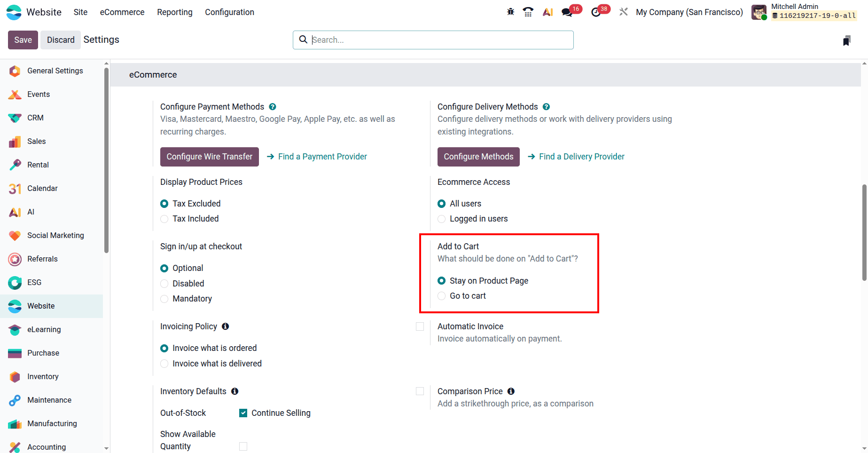The image size is (868, 453).
Task: Click the main page scrollbar thumb
Action: click(864, 232)
